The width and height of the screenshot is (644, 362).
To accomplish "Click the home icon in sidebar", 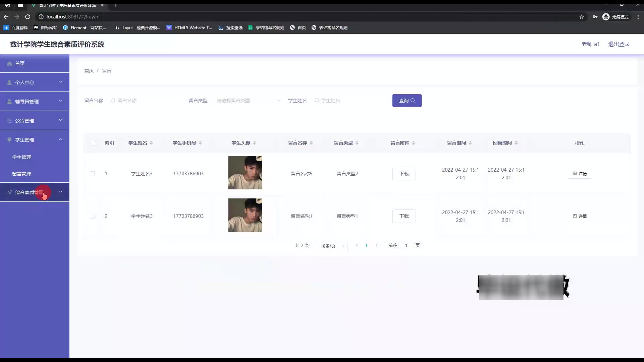I will pos(9,64).
